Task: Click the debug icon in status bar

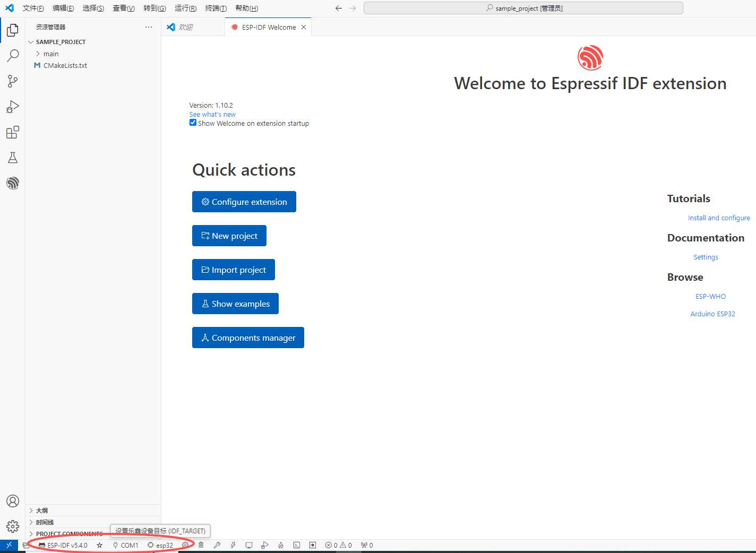Action: [x=264, y=545]
